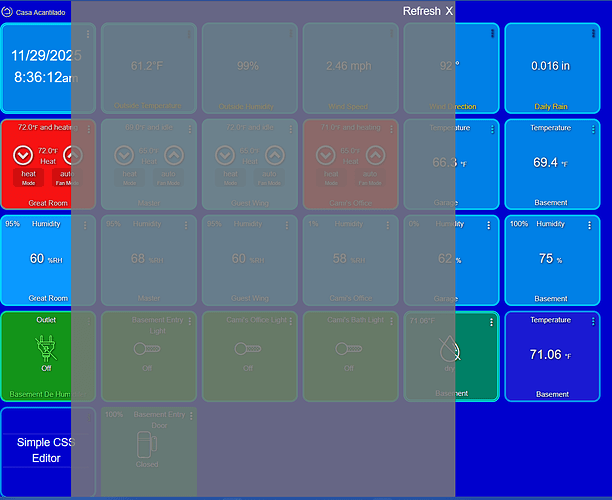
Task: Open Guest Wing Humidity tile menu dots
Action: tap(286, 225)
